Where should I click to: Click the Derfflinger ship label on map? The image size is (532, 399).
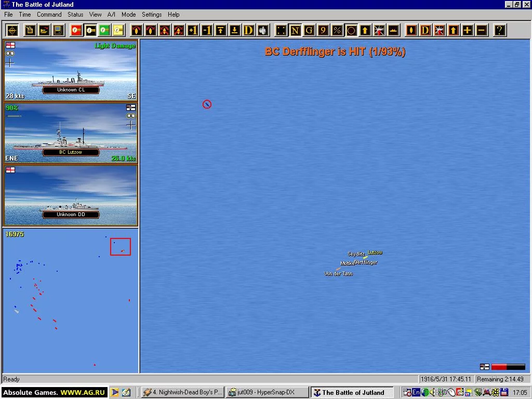coord(366,262)
